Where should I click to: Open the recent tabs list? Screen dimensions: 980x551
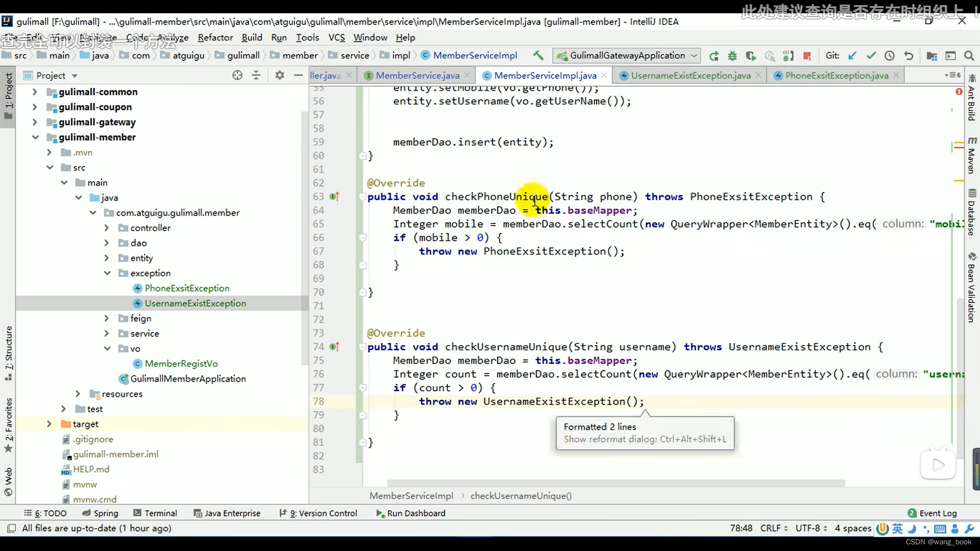coord(952,76)
